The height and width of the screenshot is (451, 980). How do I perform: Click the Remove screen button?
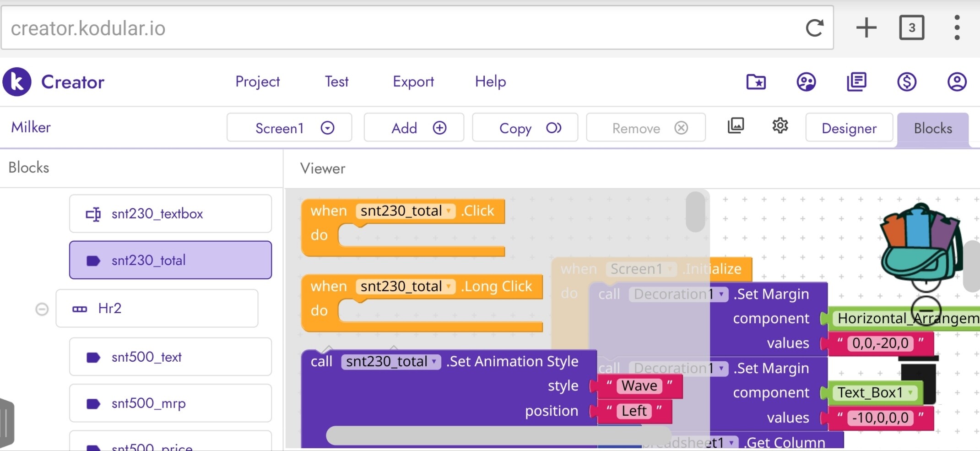click(x=646, y=128)
